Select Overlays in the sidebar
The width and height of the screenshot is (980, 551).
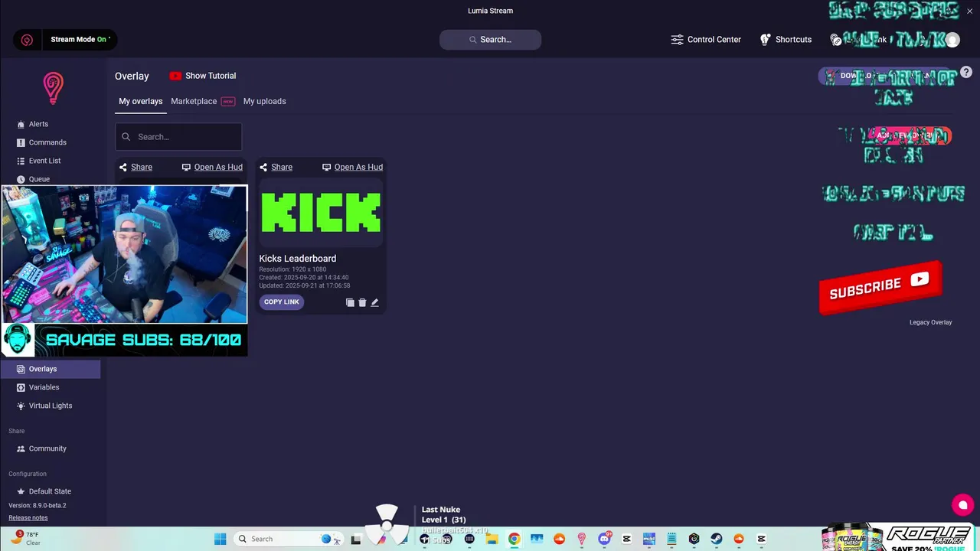coord(50,369)
